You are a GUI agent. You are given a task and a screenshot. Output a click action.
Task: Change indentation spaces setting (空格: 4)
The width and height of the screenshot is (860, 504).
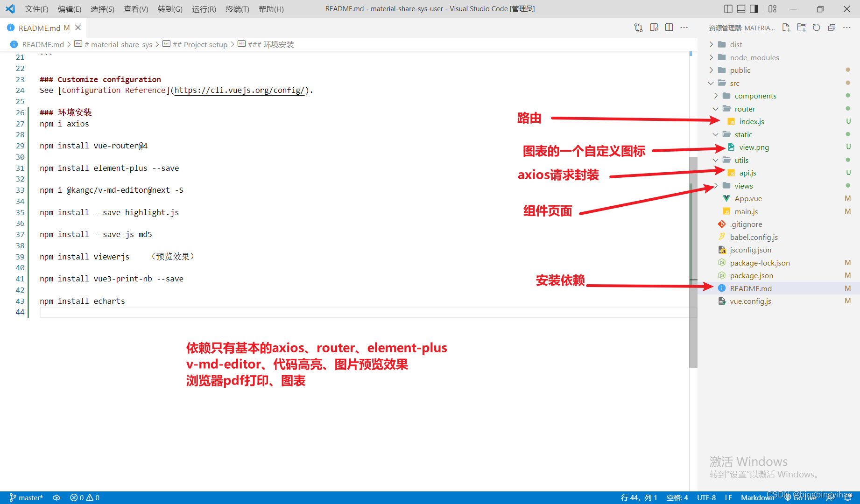677,497
